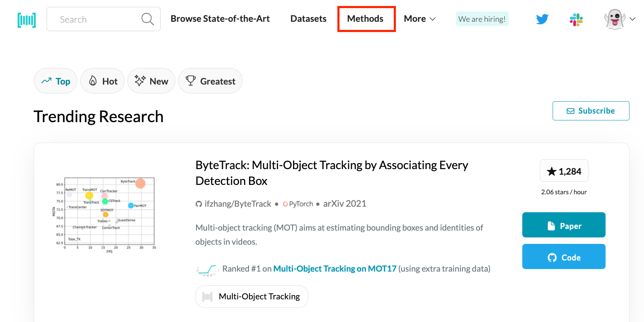This screenshot has width=644, height=322.
Task: Go to the Datasets page
Action: pos(308,19)
